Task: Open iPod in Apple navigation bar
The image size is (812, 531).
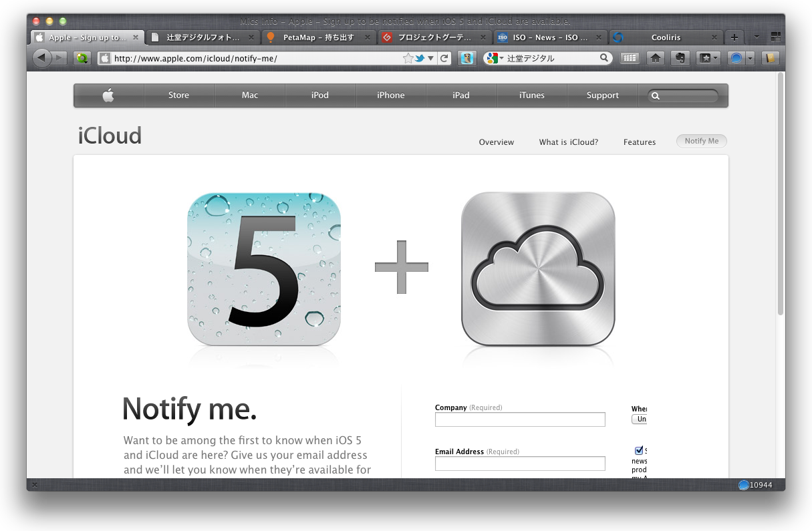Action: [320, 96]
